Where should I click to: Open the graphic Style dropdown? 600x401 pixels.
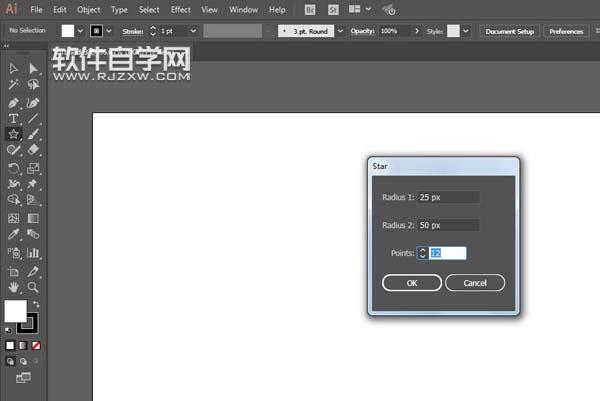tap(465, 31)
